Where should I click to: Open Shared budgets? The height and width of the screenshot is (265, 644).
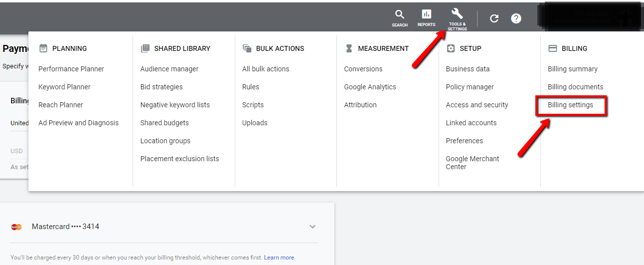coord(164,123)
